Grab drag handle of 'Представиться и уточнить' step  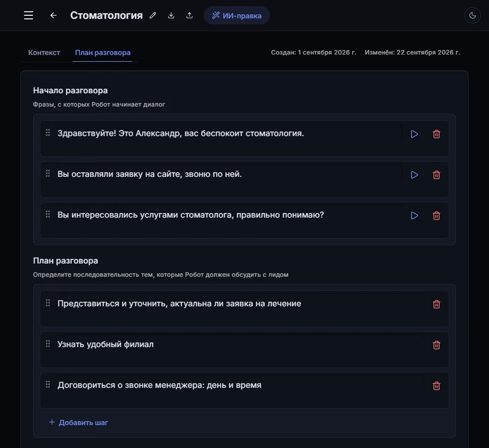tap(48, 303)
